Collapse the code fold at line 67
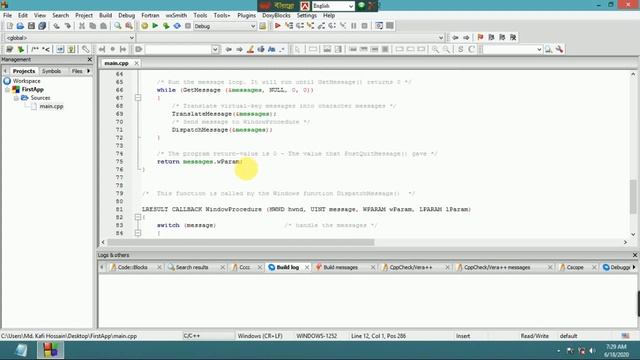 (x=138, y=98)
